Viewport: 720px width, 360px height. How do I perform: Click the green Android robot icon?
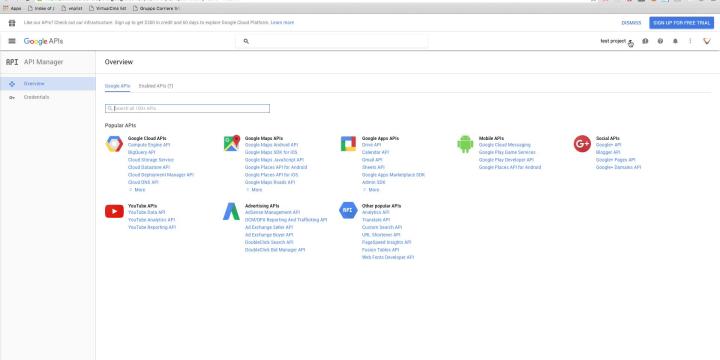pos(465,144)
